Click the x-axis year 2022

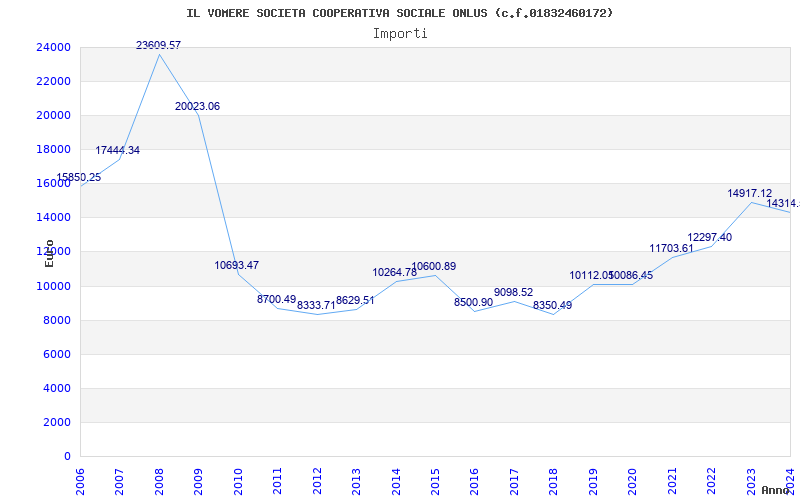712,481
